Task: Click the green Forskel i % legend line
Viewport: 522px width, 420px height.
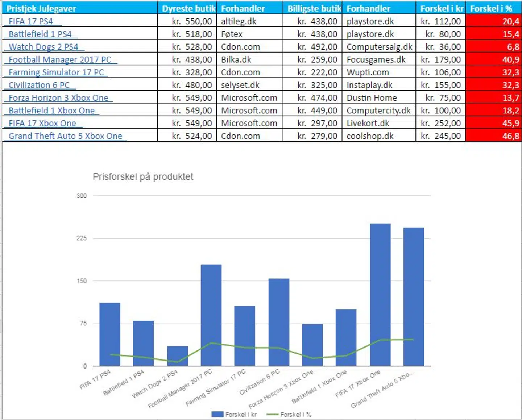Action: click(x=272, y=414)
